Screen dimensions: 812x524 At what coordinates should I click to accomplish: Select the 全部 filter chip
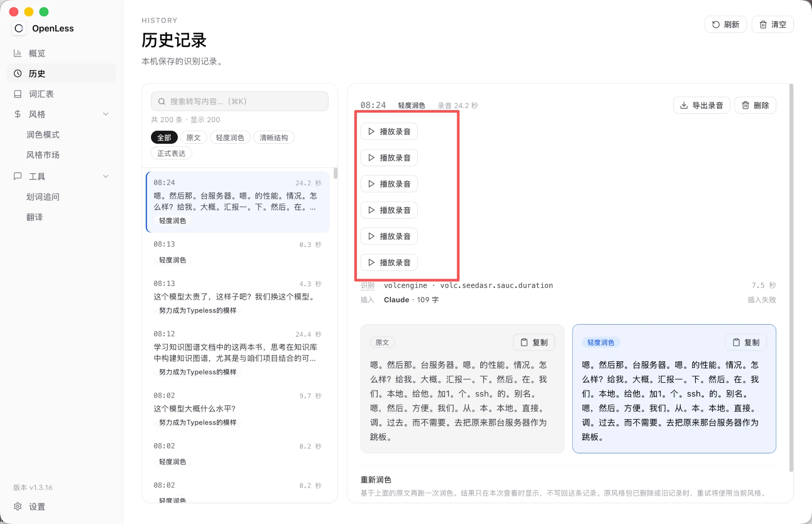(x=164, y=138)
